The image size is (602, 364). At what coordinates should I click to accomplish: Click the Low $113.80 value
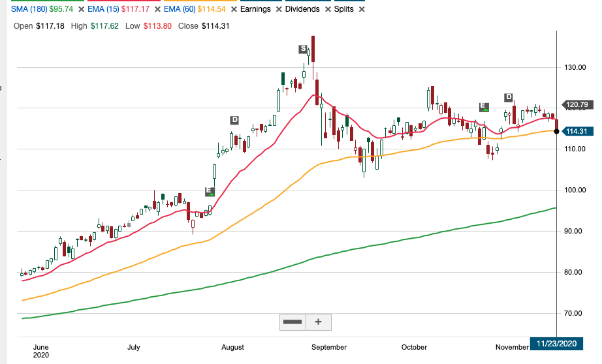(157, 26)
